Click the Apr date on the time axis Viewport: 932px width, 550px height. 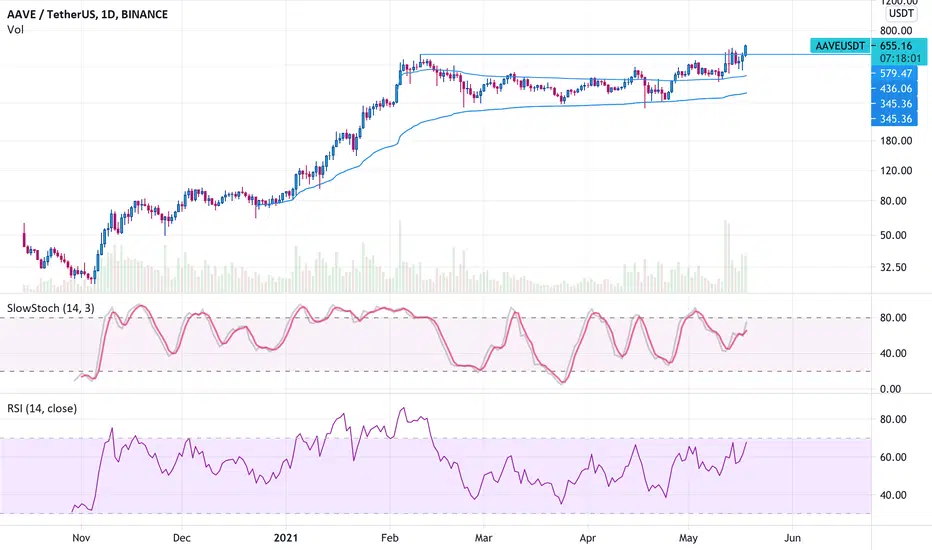pos(587,538)
